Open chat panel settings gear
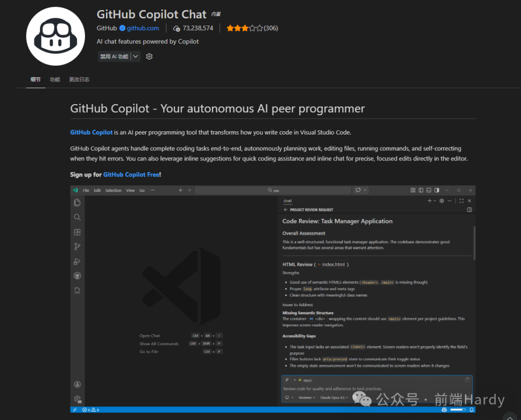Image resolution: width=521 pixels, height=420 pixels. [441, 201]
